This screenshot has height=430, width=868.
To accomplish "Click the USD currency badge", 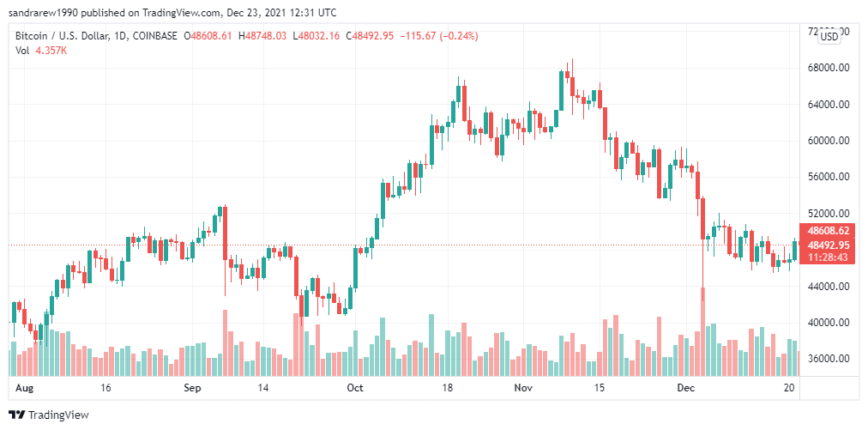I will (829, 37).
